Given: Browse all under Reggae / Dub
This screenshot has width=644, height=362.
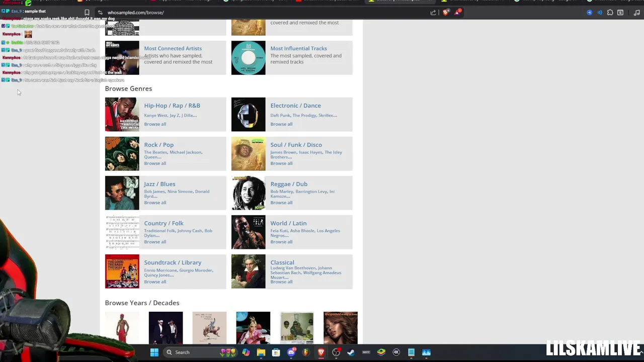Looking at the screenshot, I should pyautogui.click(x=281, y=203).
